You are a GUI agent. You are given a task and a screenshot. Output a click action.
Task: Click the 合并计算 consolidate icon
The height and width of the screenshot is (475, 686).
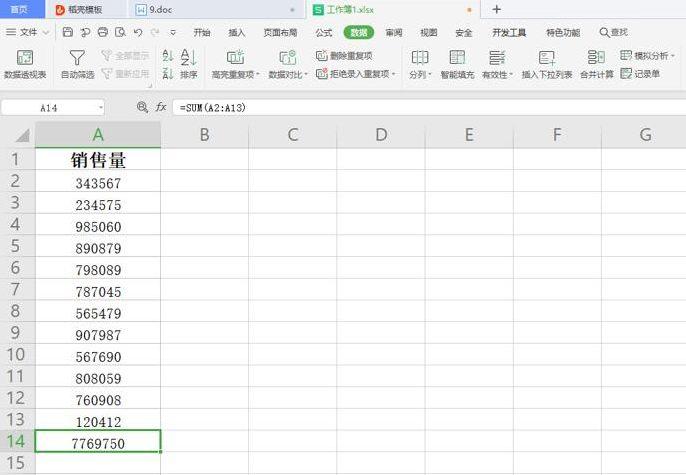click(596, 57)
